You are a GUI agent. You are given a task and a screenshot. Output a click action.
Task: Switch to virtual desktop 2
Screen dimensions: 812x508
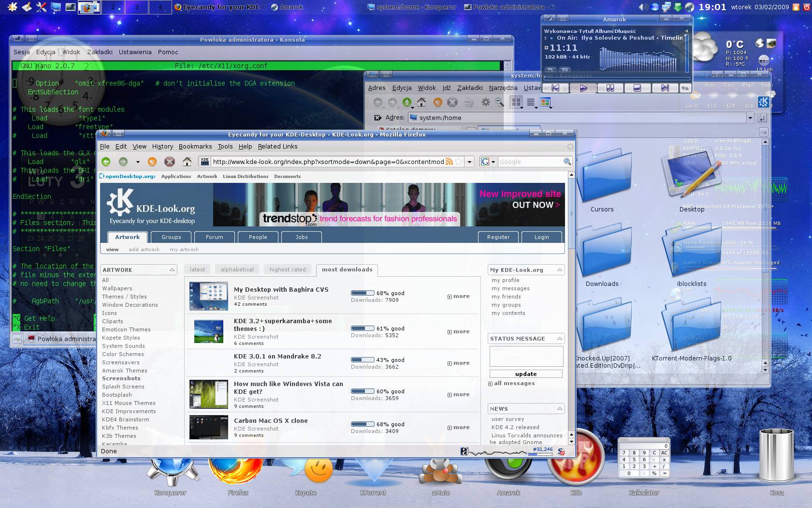113,7
